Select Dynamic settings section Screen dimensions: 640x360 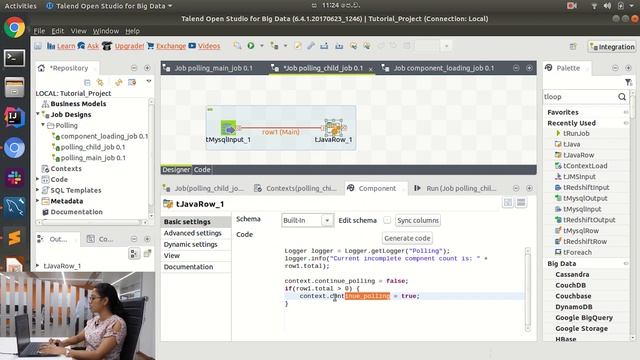[191, 244]
